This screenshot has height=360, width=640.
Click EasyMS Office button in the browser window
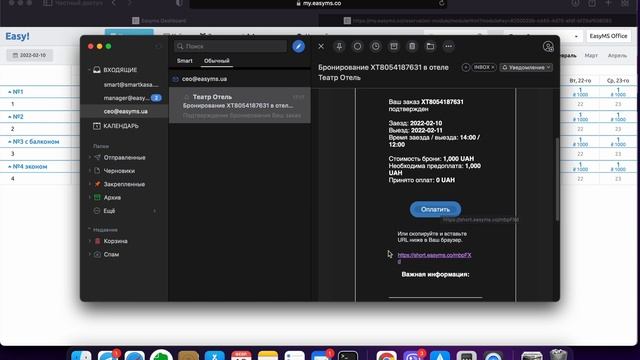coord(608,36)
